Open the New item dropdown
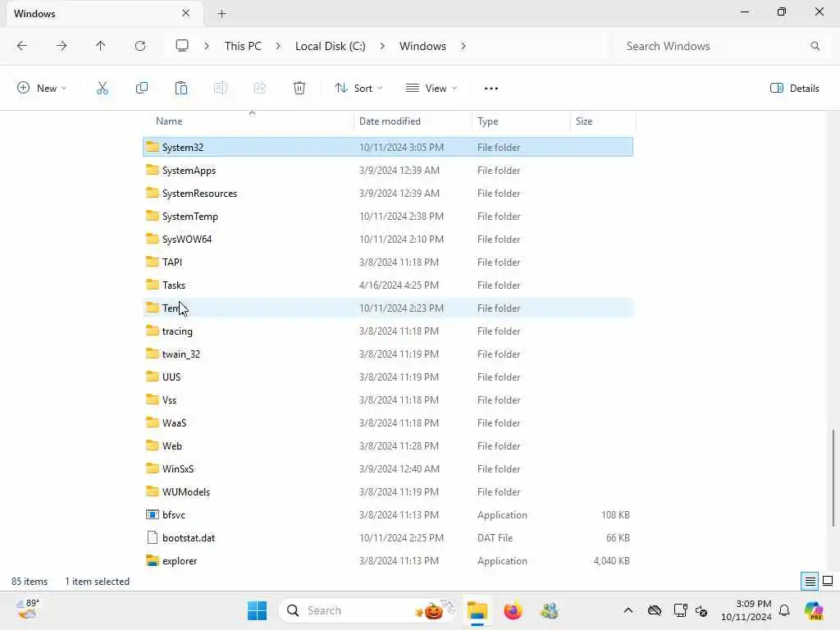This screenshot has width=840, height=630. 42,89
